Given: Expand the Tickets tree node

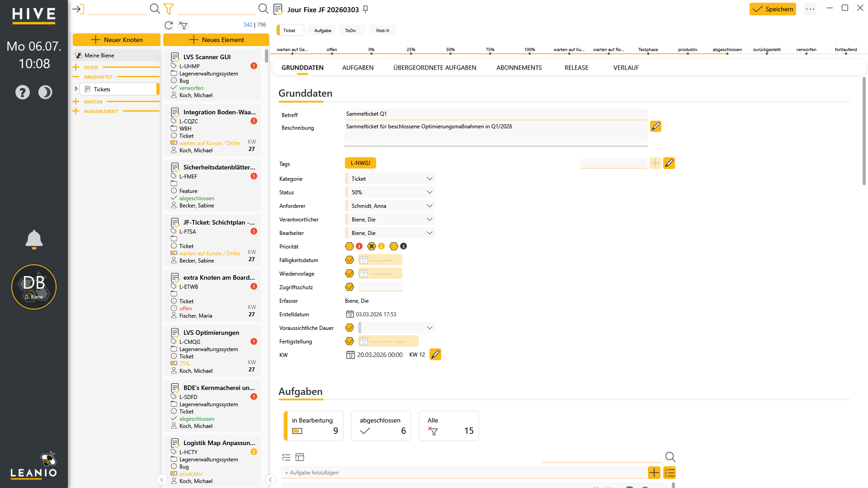Looking at the screenshot, I should pyautogui.click(x=76, y=89).
